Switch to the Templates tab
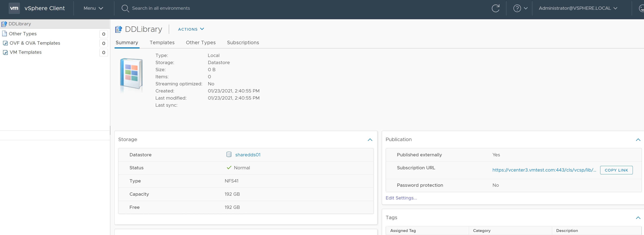This screenshot has height=235, width=644. coord(162,43)
